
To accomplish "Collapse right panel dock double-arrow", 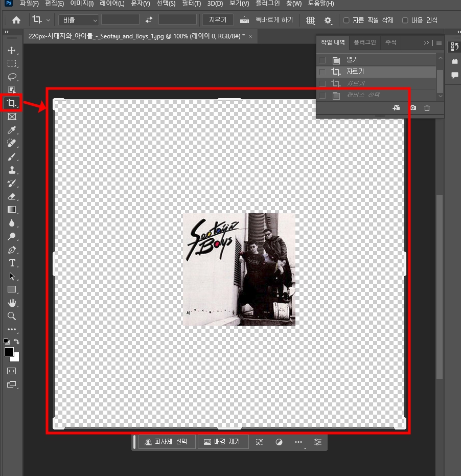I will pyautogui.click(x=458, y=32).
